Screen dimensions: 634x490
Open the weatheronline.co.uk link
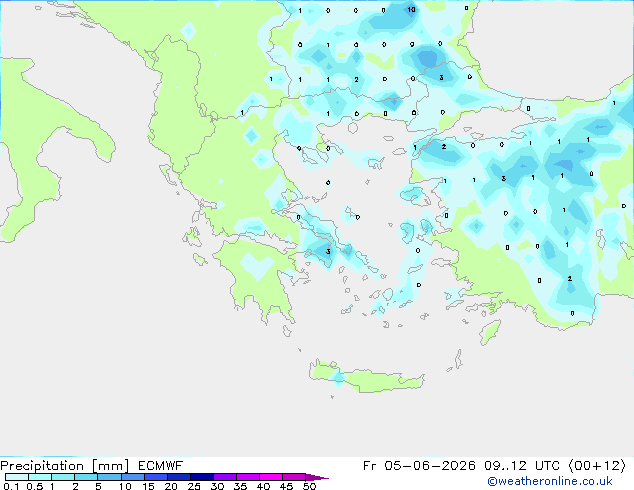point(550,481)
